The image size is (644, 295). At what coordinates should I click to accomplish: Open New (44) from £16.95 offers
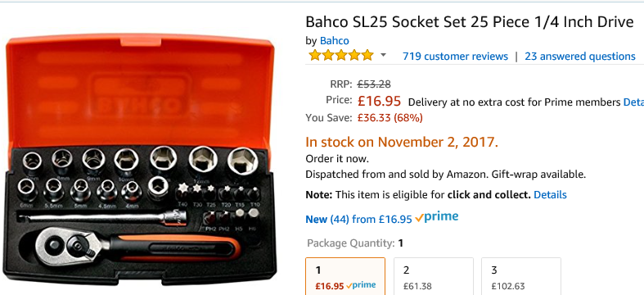[x=358, y=220]
